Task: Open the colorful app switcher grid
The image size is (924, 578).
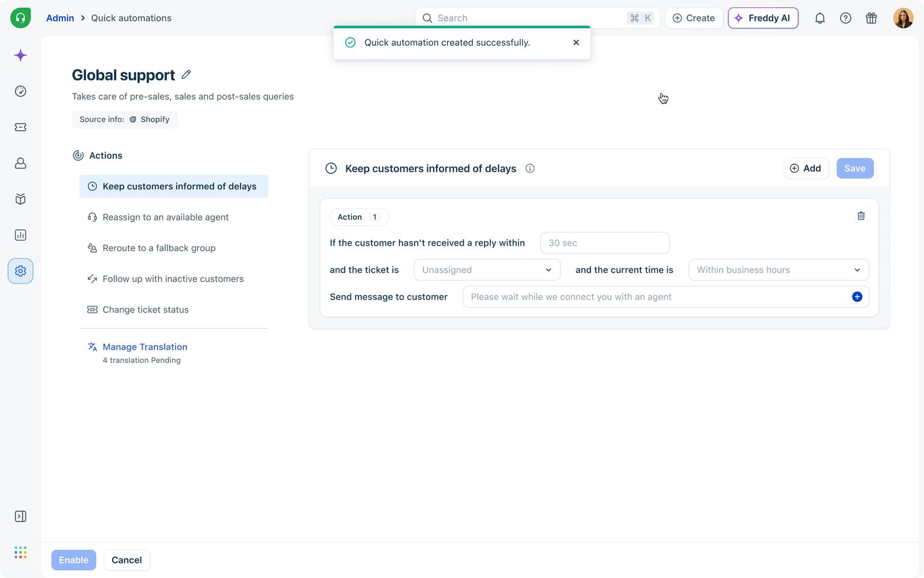Action: pos(20,553)
